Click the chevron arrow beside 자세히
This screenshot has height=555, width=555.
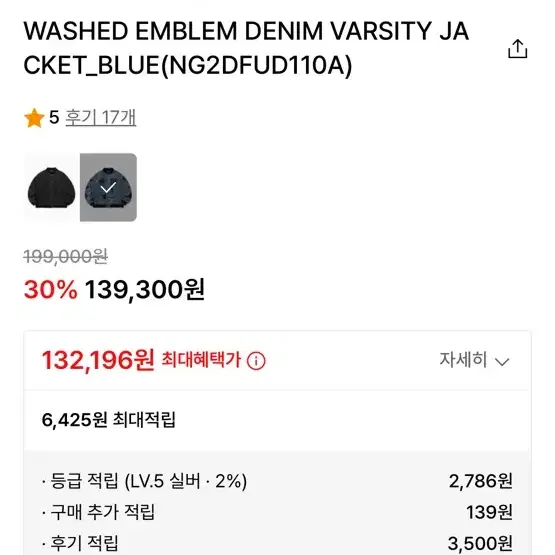pyautogui.click(x=502, y=362)
